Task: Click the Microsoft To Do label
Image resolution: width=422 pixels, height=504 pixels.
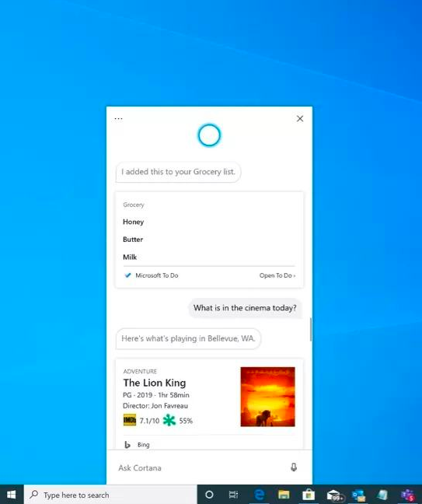Action: (x=157, y=275)
